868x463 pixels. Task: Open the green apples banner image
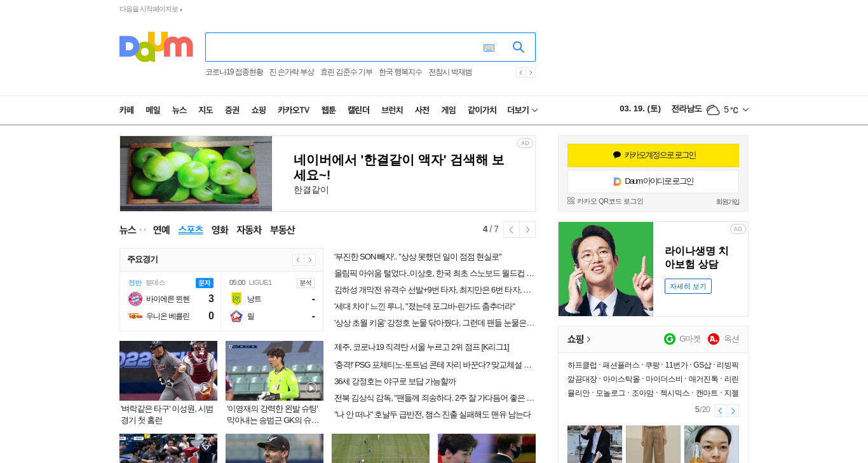point(196,174)
